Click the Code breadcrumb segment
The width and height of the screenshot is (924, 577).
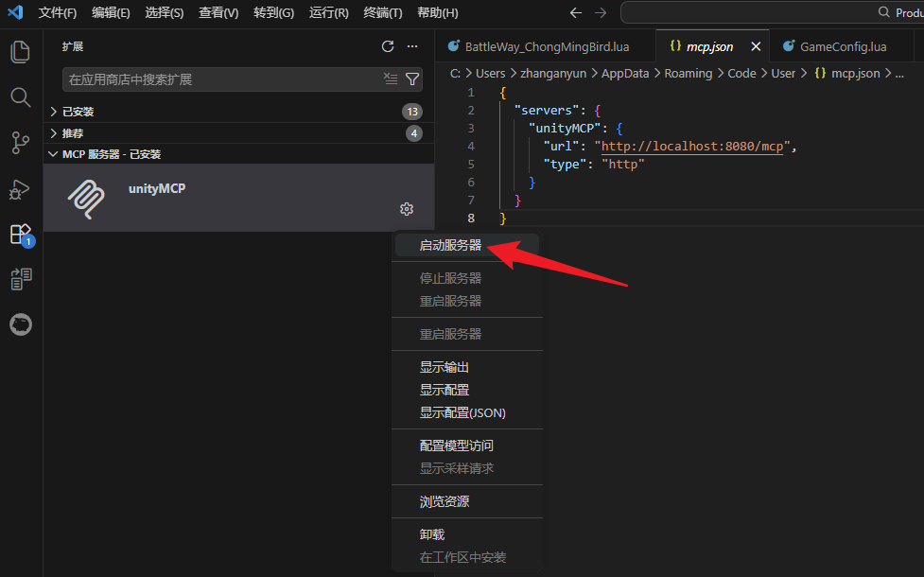pos(741,73)
